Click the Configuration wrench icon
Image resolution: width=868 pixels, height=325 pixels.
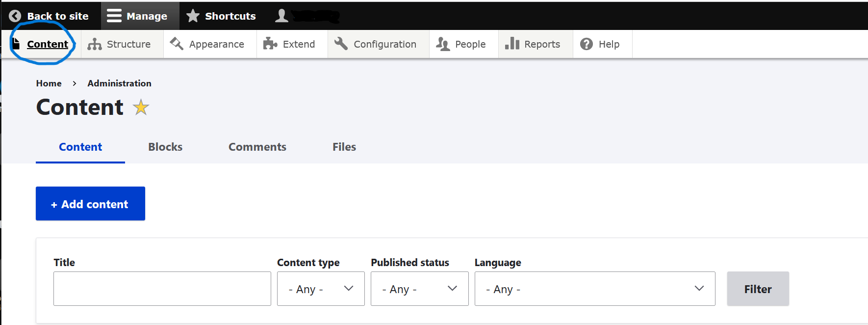[x=341, y=44]
